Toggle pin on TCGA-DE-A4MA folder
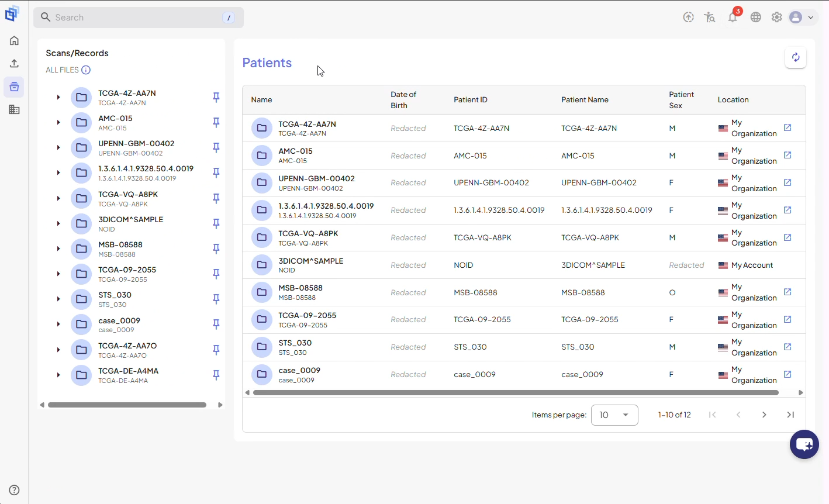 [216, 375]
